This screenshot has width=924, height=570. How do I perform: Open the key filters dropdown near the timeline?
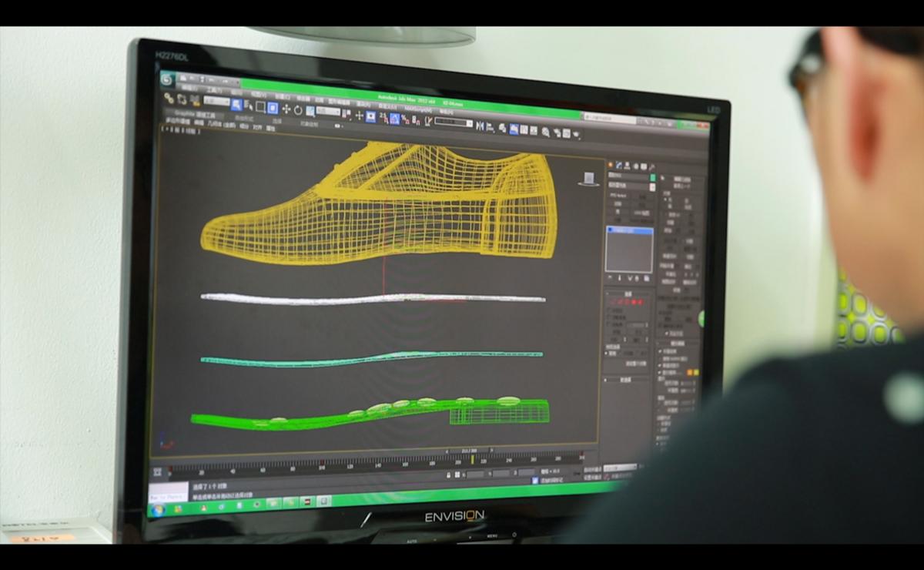(x=620, y=468)
